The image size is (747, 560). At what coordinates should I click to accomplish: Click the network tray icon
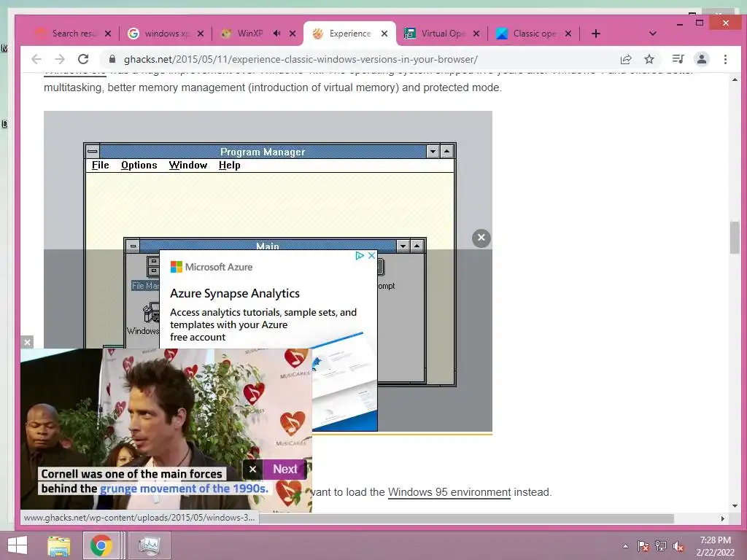(x=661, y=546)
